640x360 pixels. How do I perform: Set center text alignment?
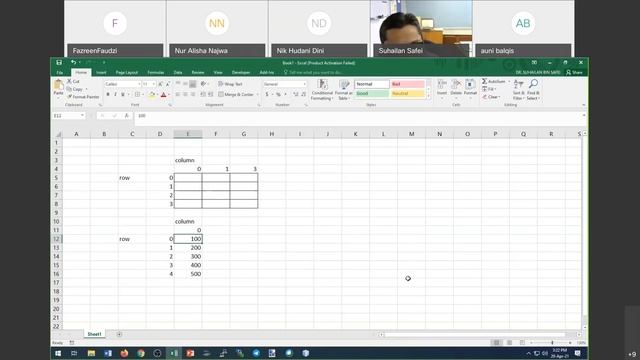coord(185,95)
